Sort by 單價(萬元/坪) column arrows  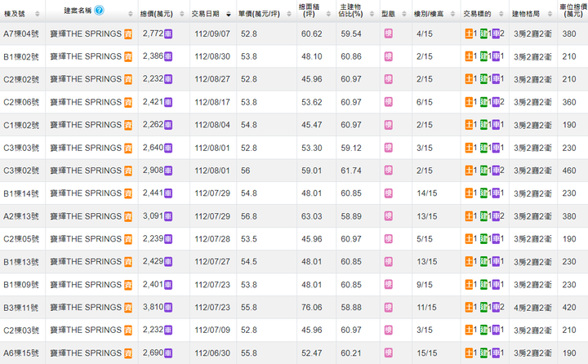click(289, 14)
